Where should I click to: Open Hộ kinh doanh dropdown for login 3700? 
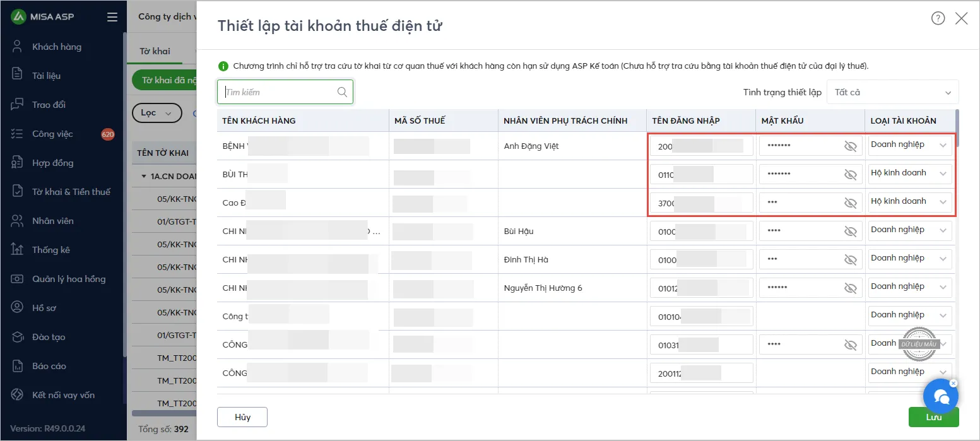pyautogui.click(x=910, y=201)
